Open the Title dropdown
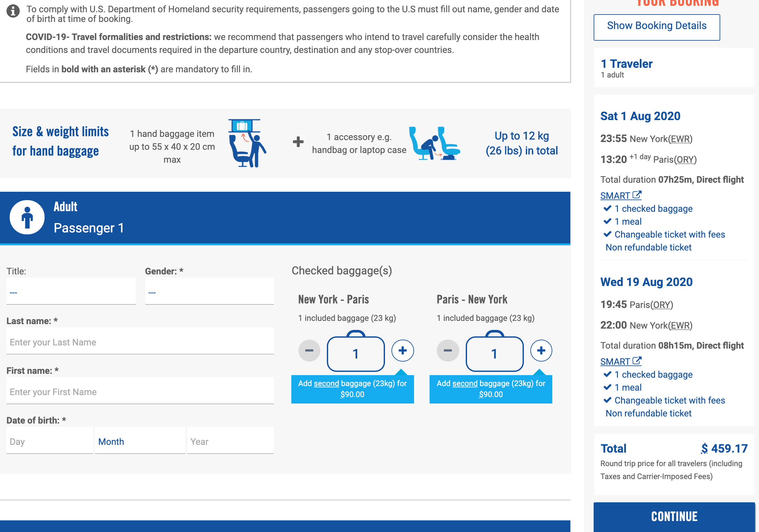 tap(71, 292)
